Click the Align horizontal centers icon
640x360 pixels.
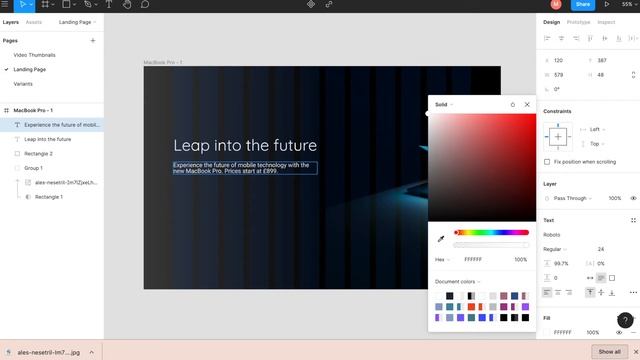coord(561,38)
